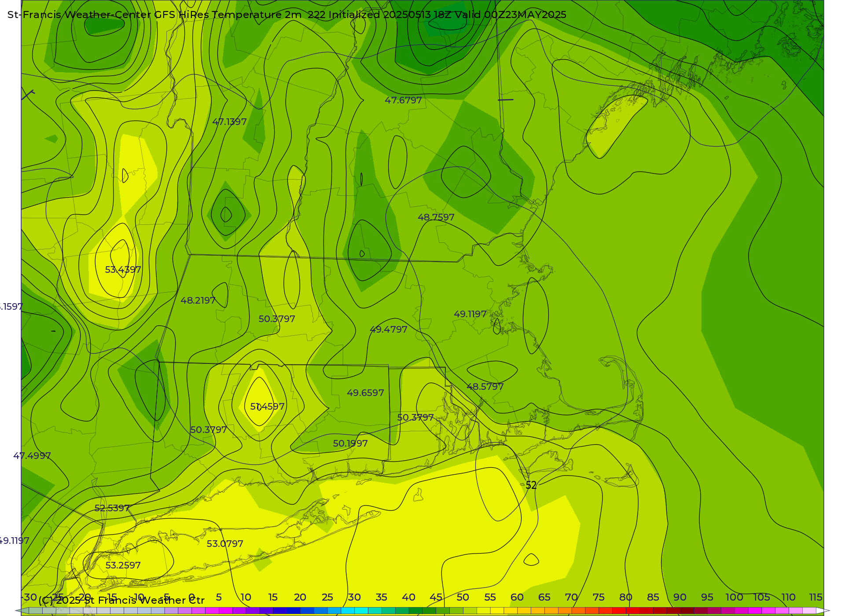This screenshot has height=616, width=845.
Task: Click the legend label 85
Action: click(653, 598)
